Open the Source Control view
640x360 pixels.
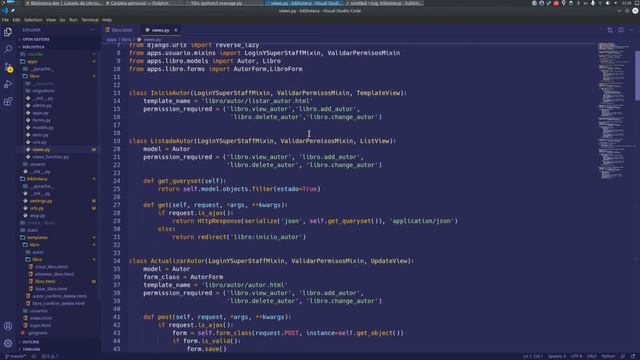click(8, 67)
